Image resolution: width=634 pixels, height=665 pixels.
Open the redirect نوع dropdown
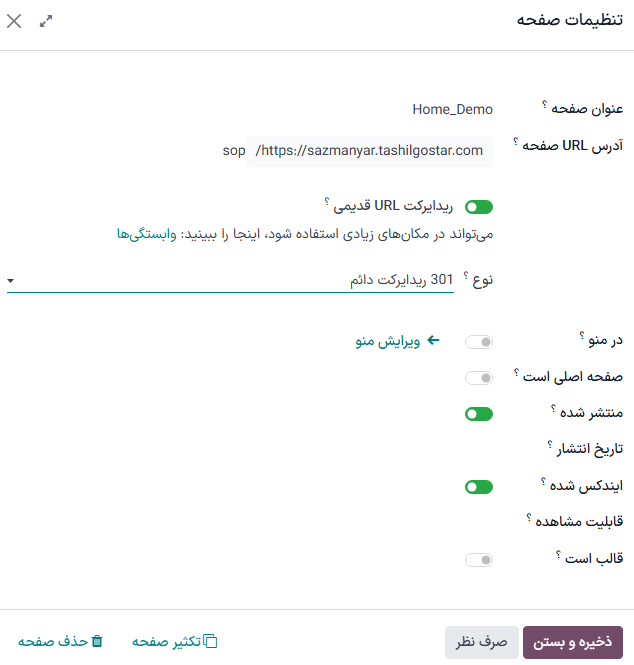tap(230, 281)
